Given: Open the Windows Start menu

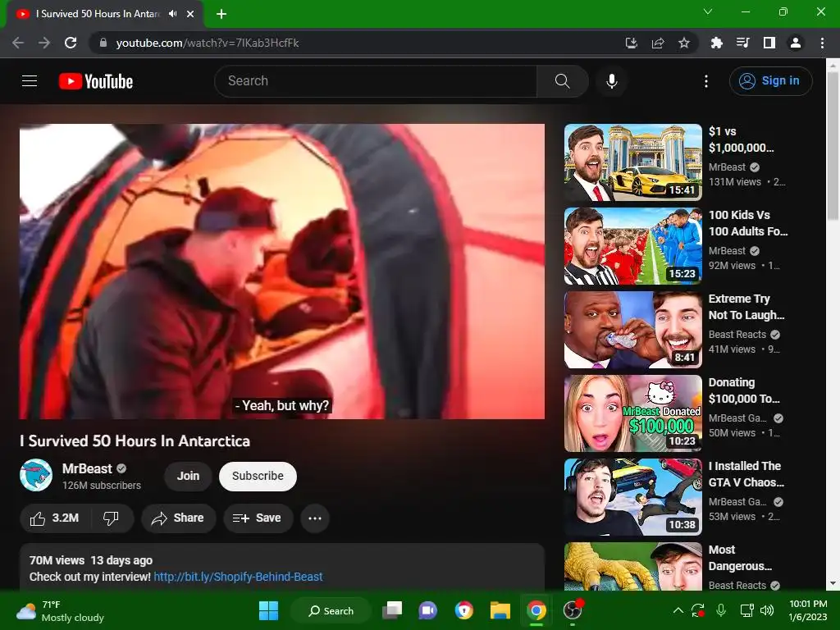Looking at the screenshot, I should point(268,610).
